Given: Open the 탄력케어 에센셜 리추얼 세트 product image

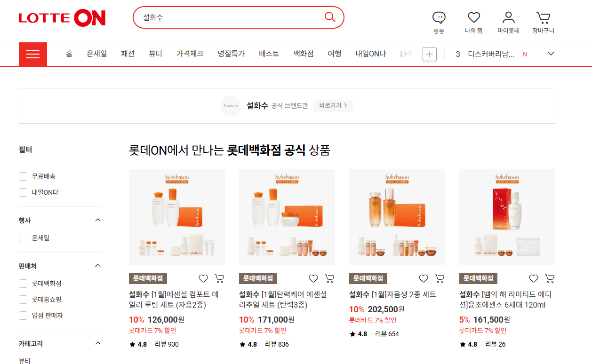Looking at the screenshot, I should click(x=287, y=217).
